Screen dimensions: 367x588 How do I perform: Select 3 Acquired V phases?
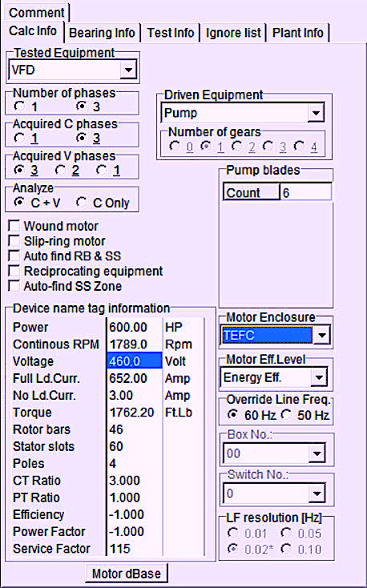point(19,171)
